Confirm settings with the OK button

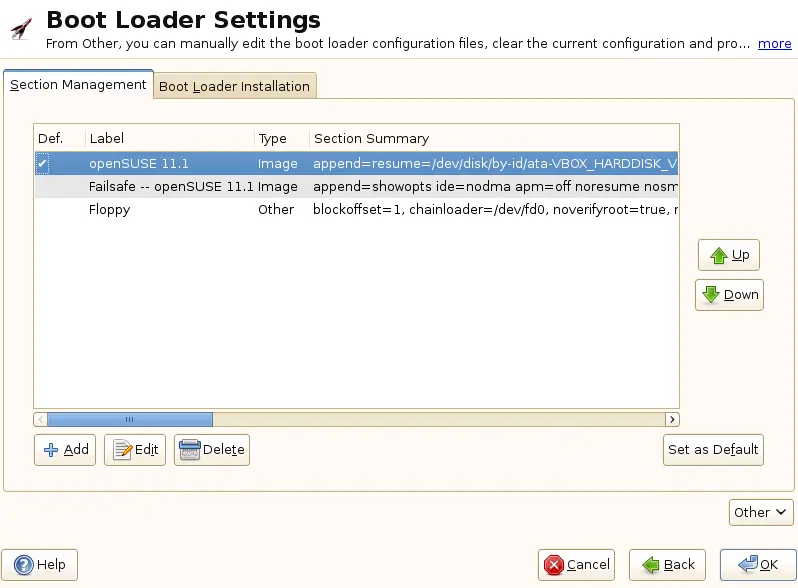tap(757, 565)
